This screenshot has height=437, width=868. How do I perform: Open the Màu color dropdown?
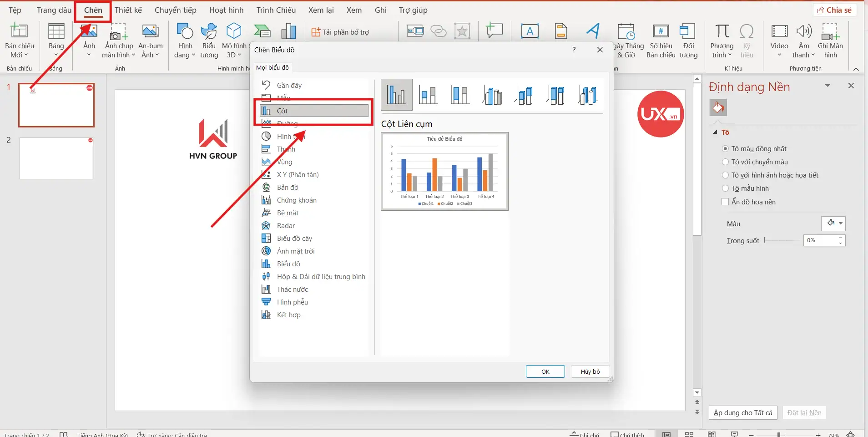[x=833, y=224]
